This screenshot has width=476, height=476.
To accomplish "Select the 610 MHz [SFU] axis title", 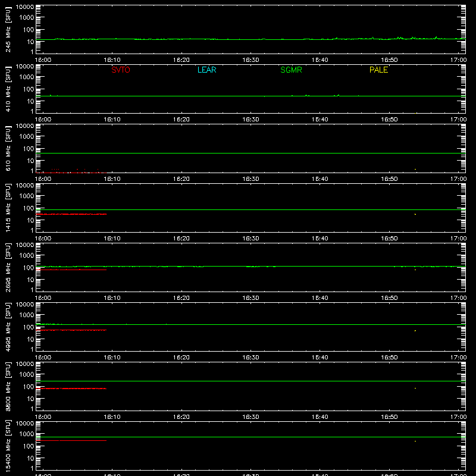I will point(8,148).
